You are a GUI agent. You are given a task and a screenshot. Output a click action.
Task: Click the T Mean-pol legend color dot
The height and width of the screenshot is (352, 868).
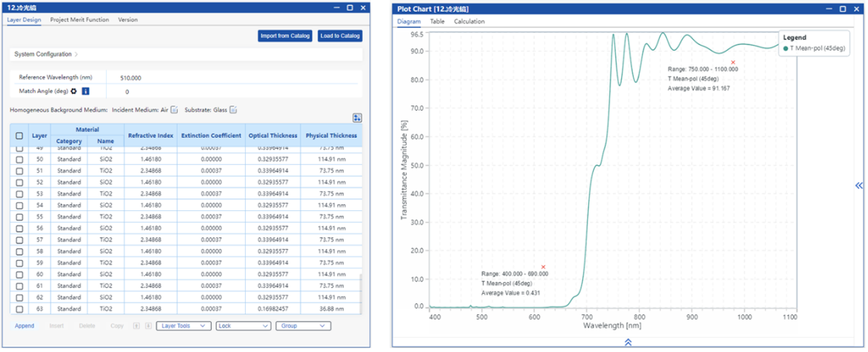coord(786,48)
